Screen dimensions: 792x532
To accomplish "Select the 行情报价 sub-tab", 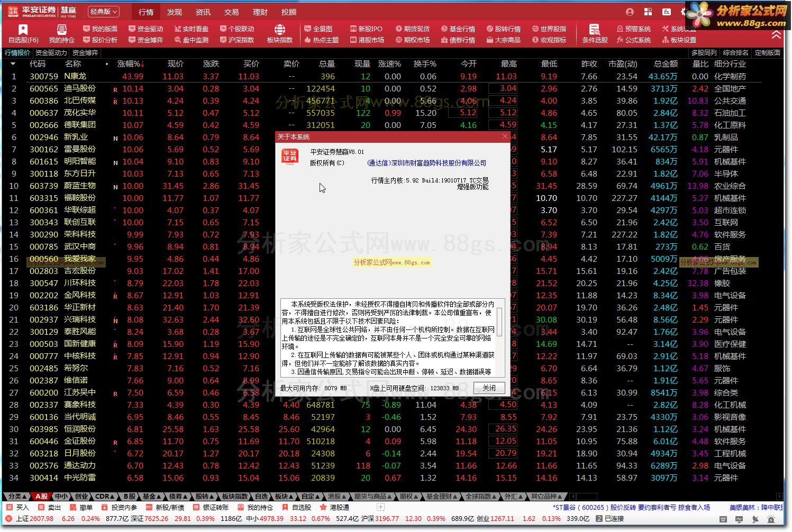I will tap(17, 53).
